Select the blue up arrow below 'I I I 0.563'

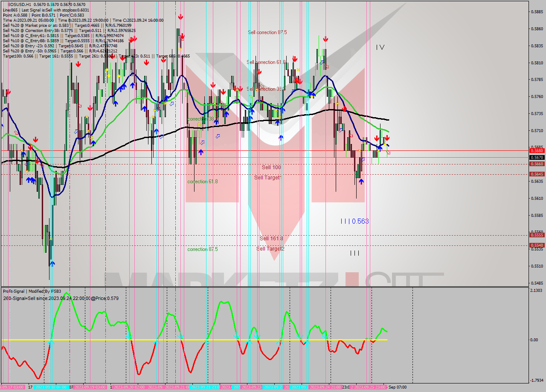(x=361, y=182)
